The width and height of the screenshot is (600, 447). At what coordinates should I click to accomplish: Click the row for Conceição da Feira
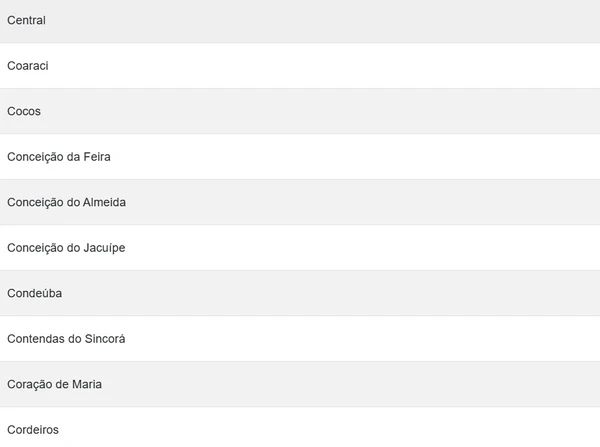(300, 157)
